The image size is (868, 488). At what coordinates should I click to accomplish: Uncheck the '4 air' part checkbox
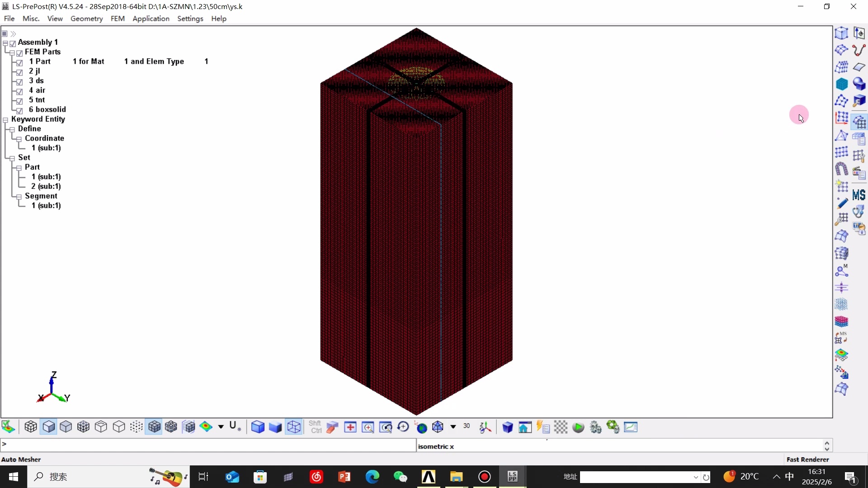coord(19,91)
